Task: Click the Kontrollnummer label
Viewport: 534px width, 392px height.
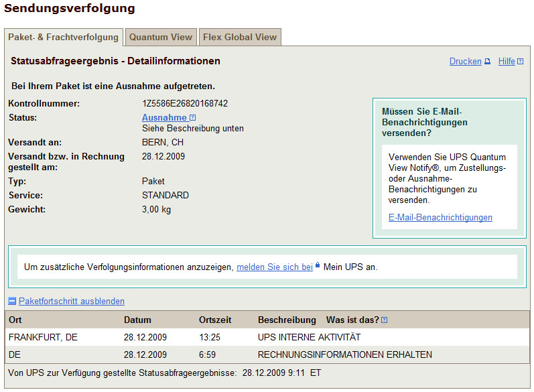Action: pyautogui.click(x=44, y=104)
